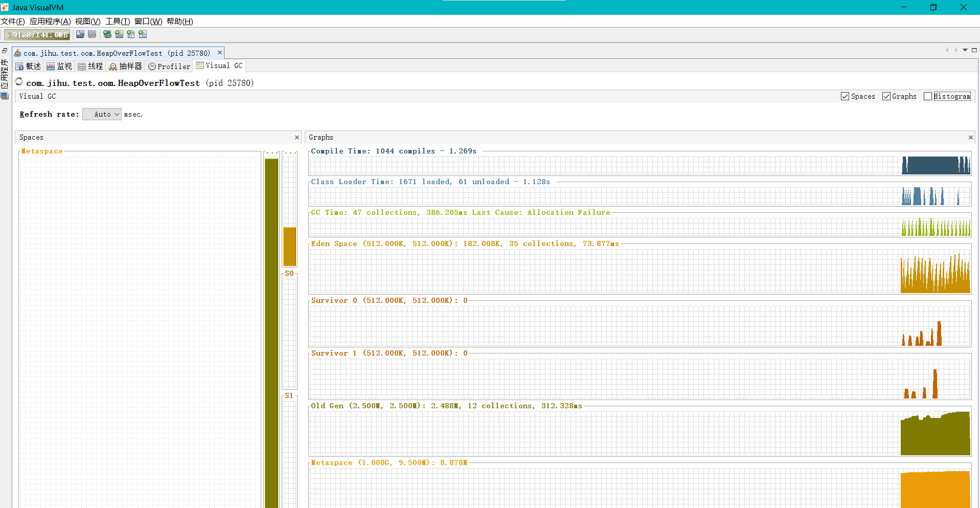This screenshot has width=980, height=508.
Task: Click the Eden fill bar in Spaces
Action: pyautogui.click(x=290, y=247)
